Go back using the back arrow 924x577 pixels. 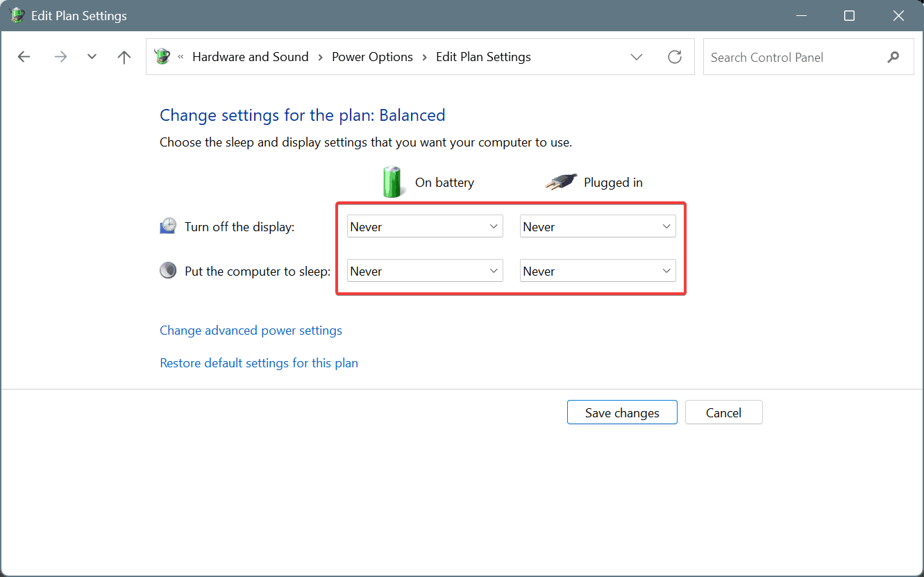pos(24,57)
